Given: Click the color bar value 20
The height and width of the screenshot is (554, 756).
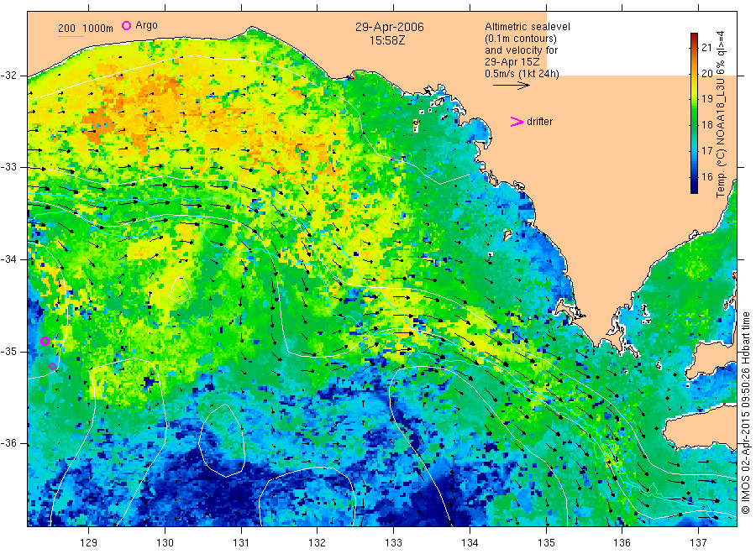Looking at the screenshot, I should [x=706, y=73].
